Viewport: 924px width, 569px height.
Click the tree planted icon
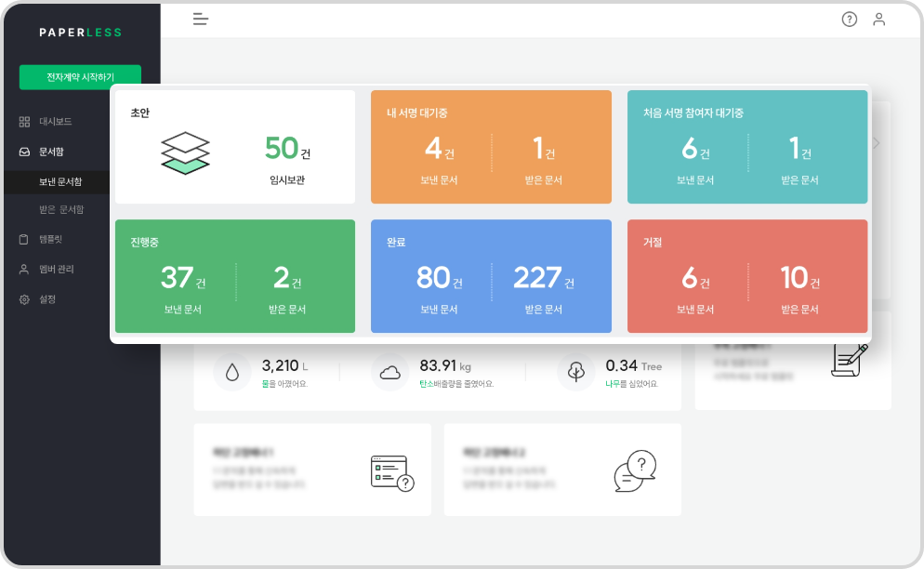coord(575,373)
